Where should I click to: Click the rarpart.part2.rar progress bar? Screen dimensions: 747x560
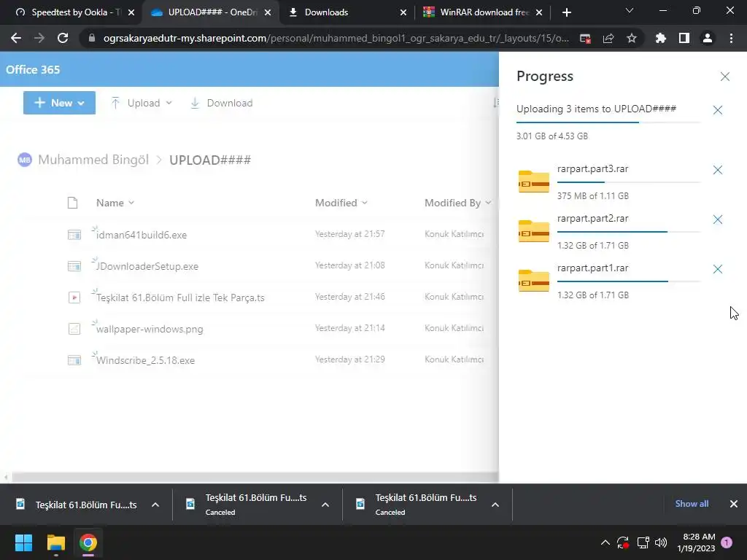629,231
